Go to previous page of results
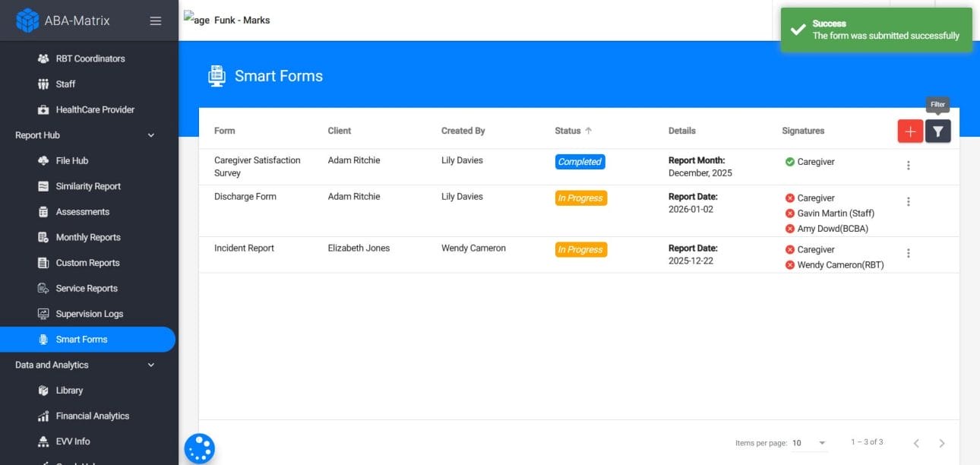 [x=916, y=443]
